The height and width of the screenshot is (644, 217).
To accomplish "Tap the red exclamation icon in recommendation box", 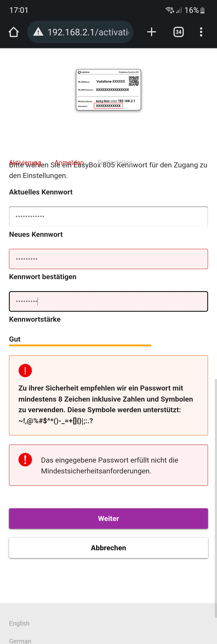I will pos(25,370).
